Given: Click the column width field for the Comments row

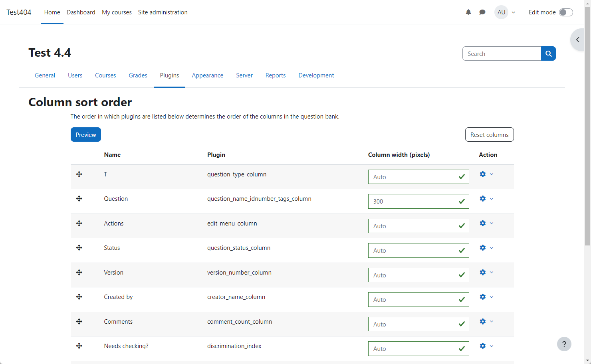Looking at the screenshot, I should [x=418, y=324].
